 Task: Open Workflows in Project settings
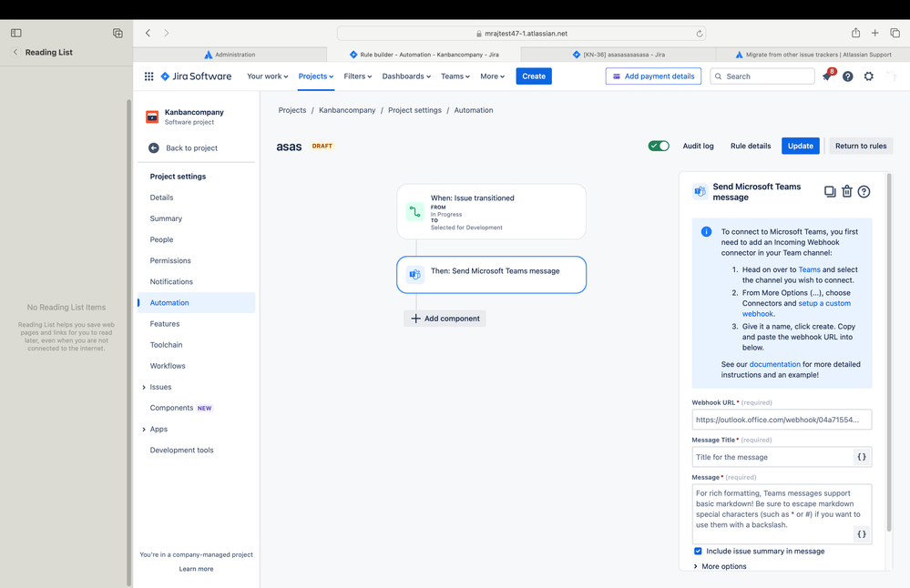[168, 366]
